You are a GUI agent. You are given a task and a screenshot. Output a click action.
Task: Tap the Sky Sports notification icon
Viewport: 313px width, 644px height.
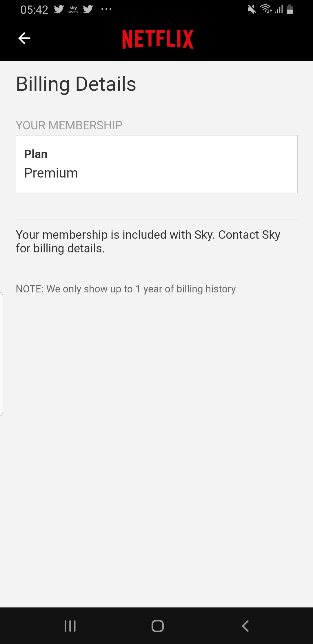click(73, 9)
